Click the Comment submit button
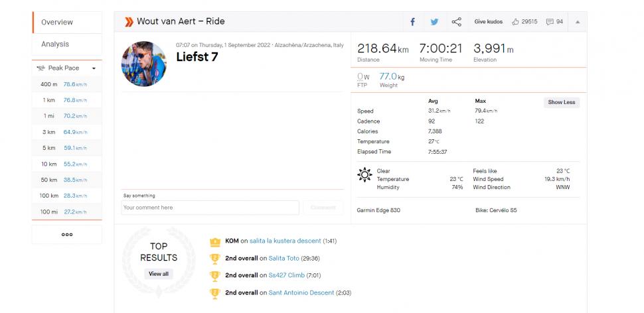Image resolution: width=644 pixels, height=313 pixels. 323,208
